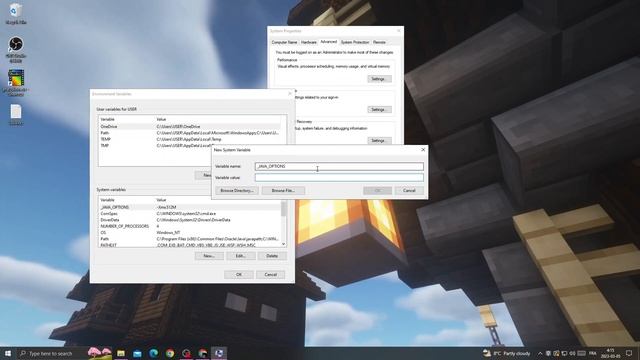Viewport: 640px width, 360px height.
Task: Open the notification center icon
Action: point(629,353)
